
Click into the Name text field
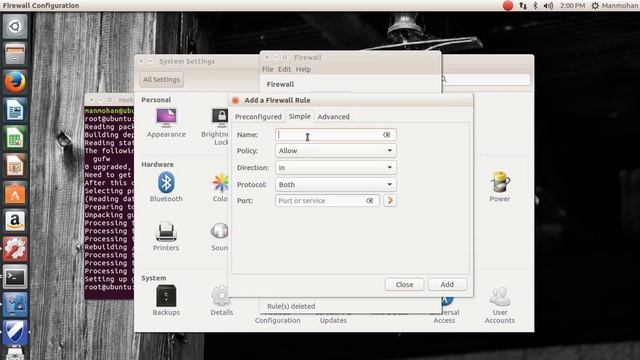[336, 135]
